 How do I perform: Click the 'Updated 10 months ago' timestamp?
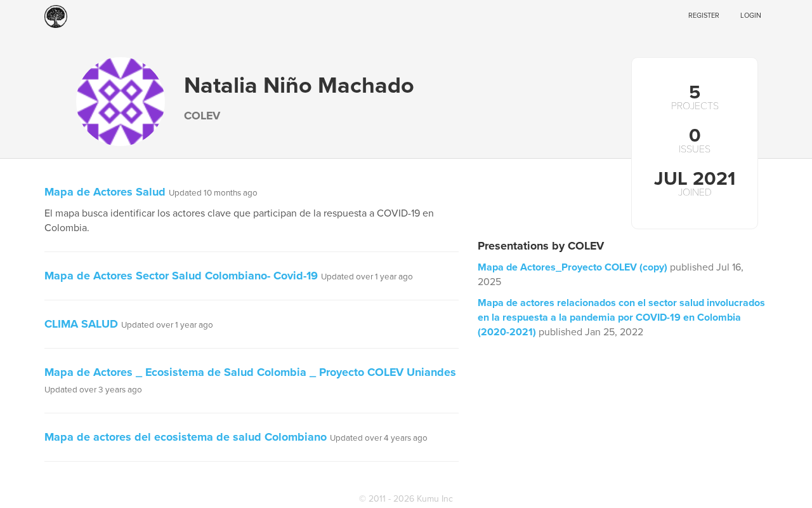(213, 193)
